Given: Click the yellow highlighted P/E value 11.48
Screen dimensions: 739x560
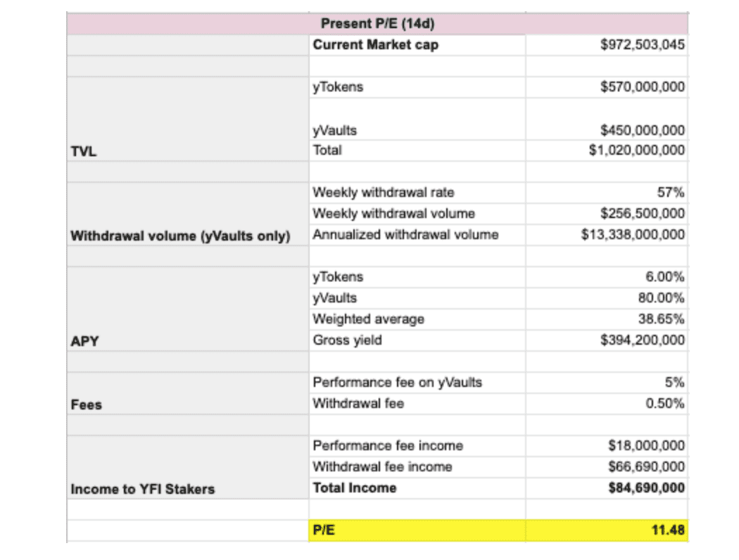Looking at the screenshot, I should tap(607, 530).
